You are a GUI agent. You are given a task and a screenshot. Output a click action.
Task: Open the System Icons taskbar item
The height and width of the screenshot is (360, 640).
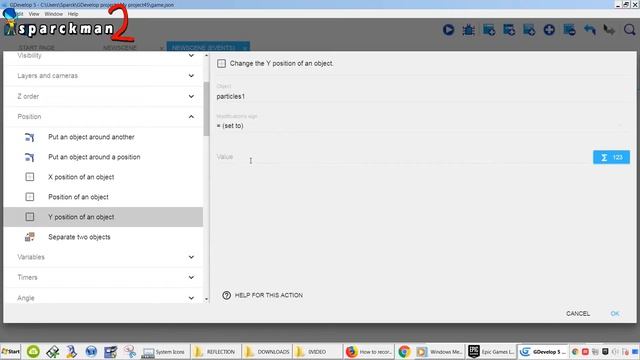[x=164, y=351]
